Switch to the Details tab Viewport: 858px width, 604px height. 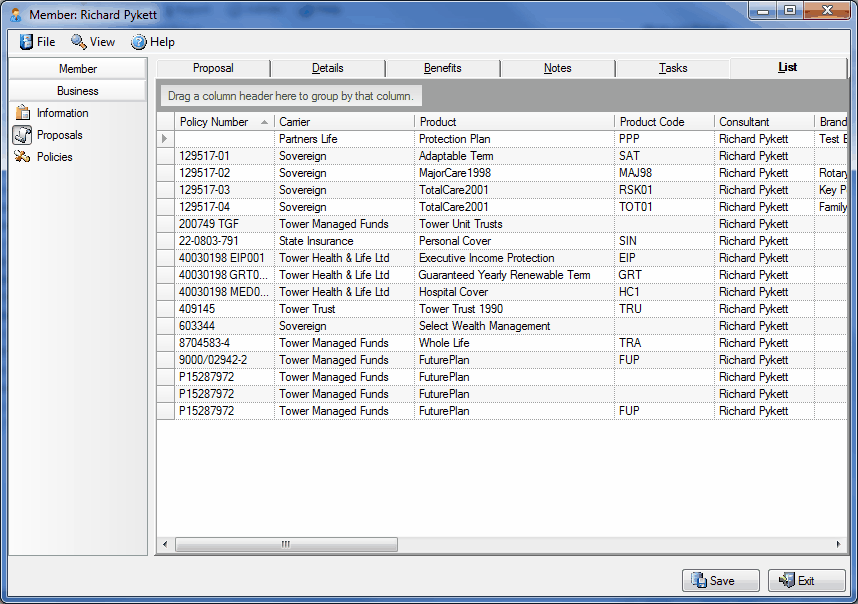[x=328, y=68]
